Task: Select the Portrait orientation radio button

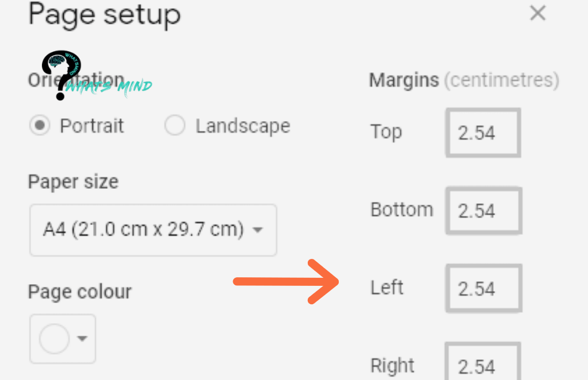Action: (x=40, y=126)
